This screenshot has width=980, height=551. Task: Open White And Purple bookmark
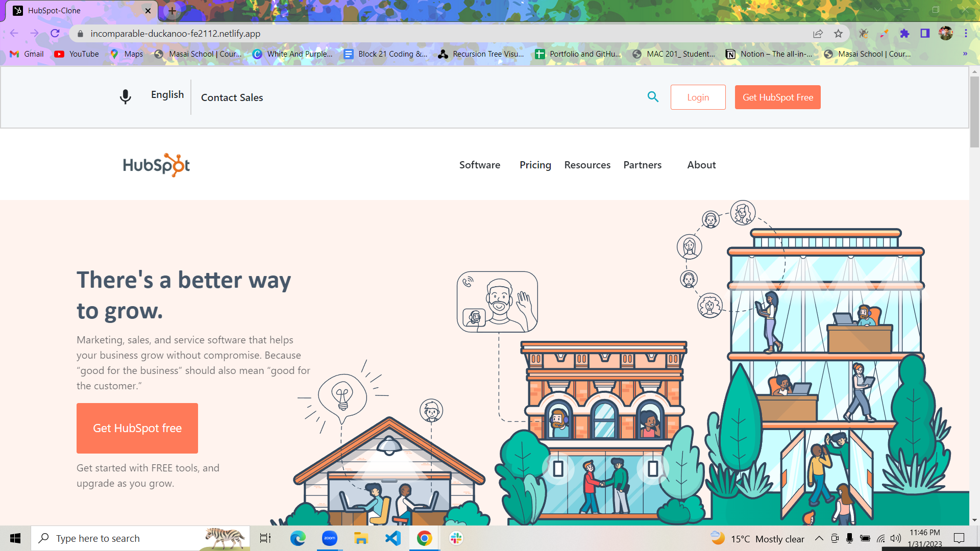pyautogui.click(x=292, y=54)
